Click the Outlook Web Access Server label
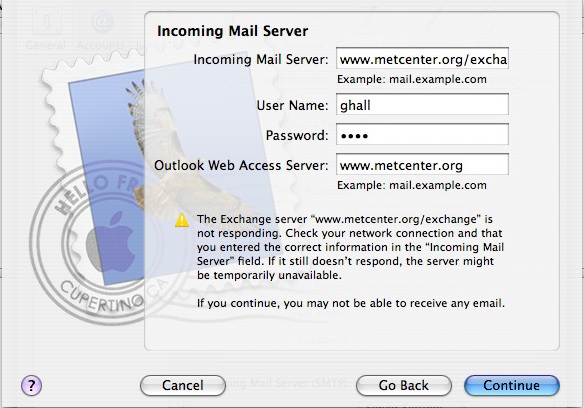This screenshot has width=584, height=408. [x=241, y=165]
